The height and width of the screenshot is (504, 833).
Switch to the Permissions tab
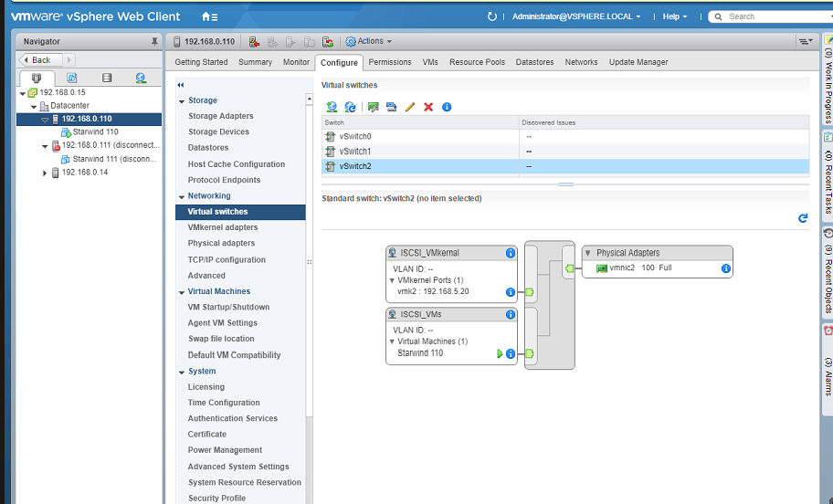pos(390,62)
